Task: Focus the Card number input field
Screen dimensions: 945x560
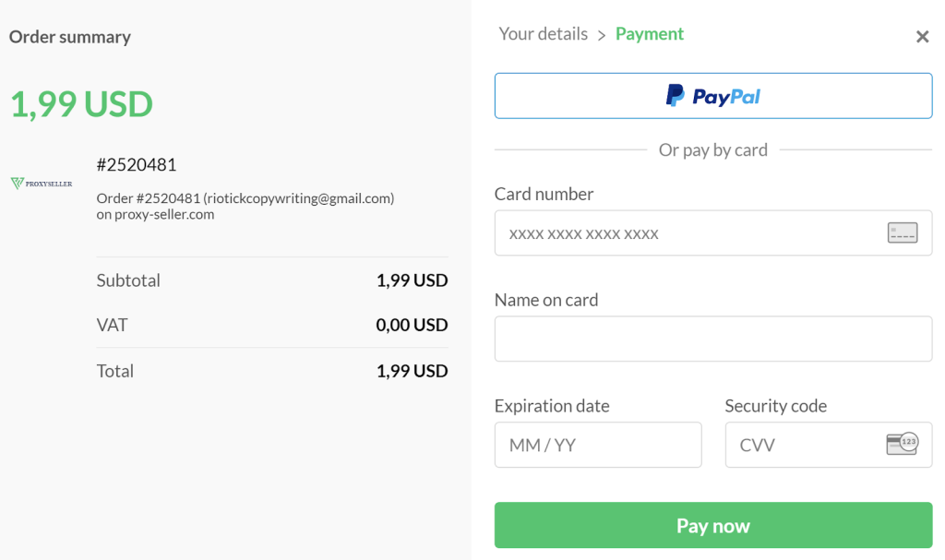Action: point(713,232)
